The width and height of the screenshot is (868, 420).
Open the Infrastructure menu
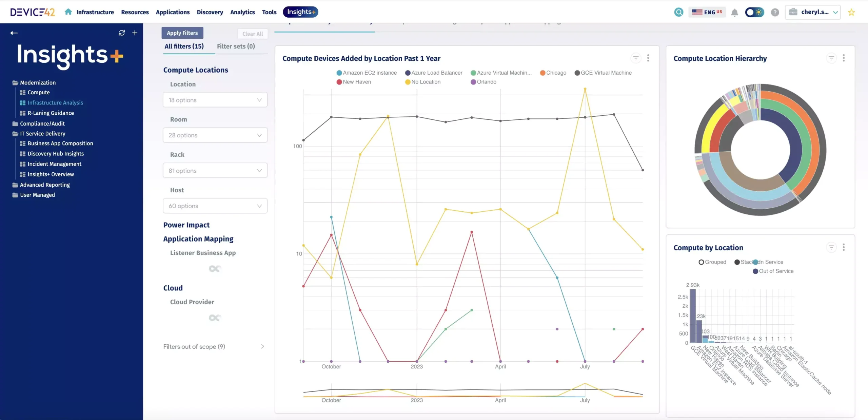pos(95,12)
